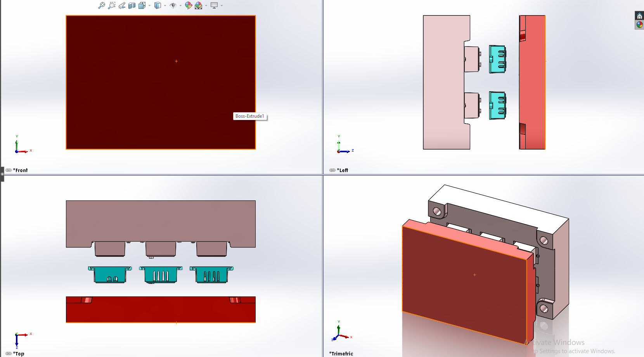Open the Edit Appearance tool
This screenshot has width=644, height=357.
(x=189, y=5)
